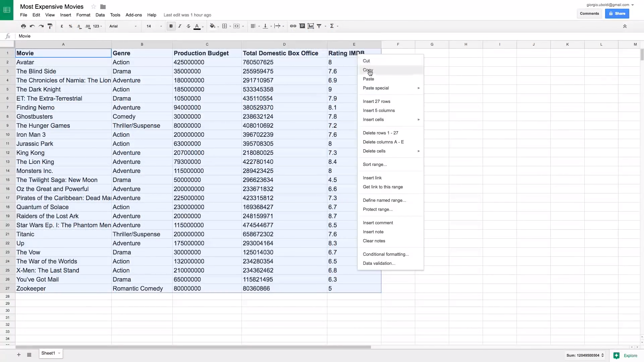Click the Comments button
The width and height of the screenshot is (644, 362).
click(589, 14)
